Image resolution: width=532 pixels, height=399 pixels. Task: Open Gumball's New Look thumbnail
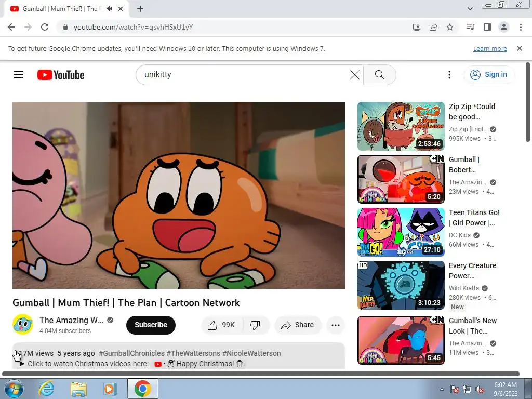pos(401,340)
